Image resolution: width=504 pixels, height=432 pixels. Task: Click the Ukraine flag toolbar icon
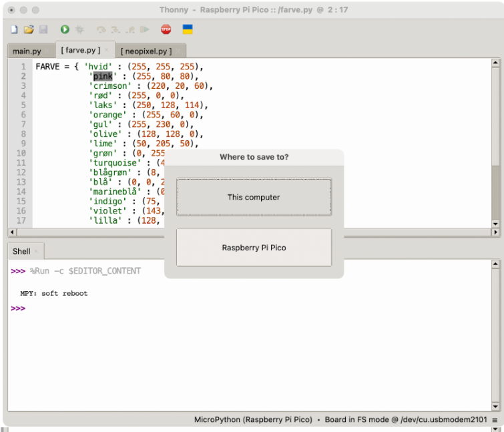[x=188, y=29]
